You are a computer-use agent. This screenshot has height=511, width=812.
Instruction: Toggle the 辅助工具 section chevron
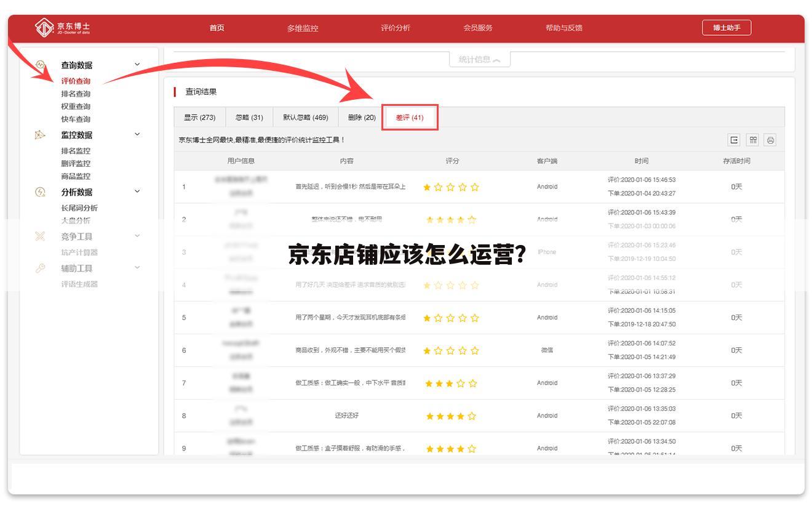pos(137,268)
